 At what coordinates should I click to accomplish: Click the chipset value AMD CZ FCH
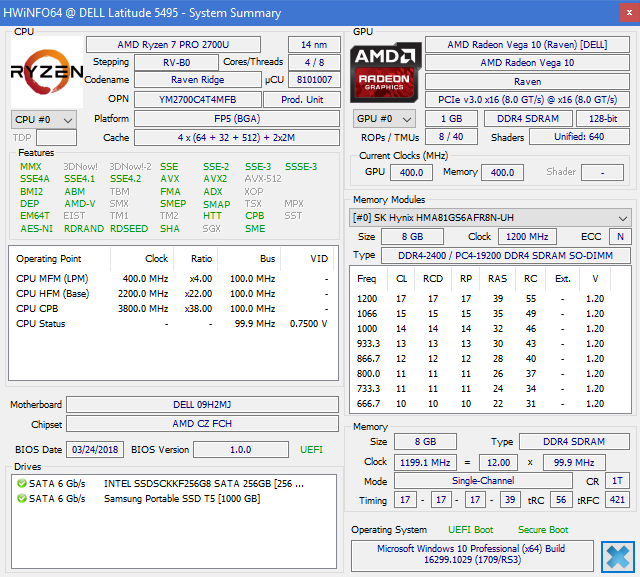pos(202,424)
